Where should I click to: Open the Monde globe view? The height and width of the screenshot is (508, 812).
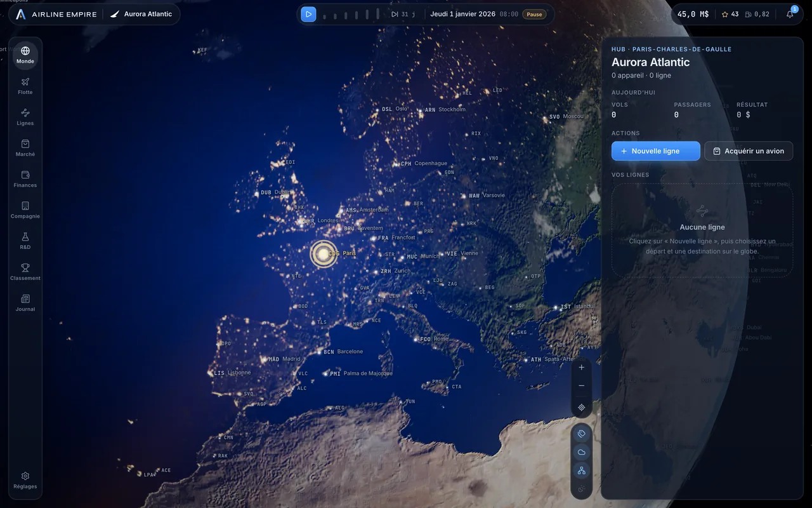tap(25, 55)
